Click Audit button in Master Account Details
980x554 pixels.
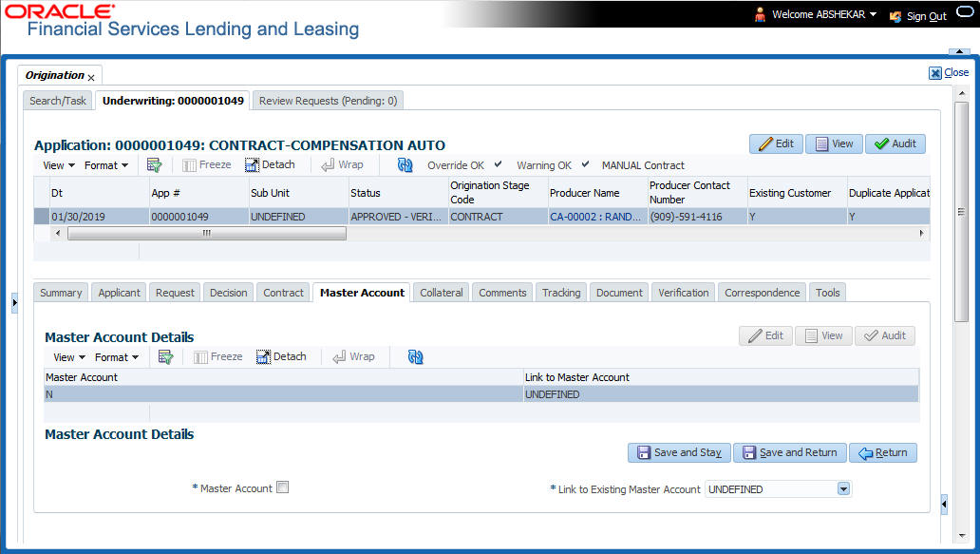(884, 335)
